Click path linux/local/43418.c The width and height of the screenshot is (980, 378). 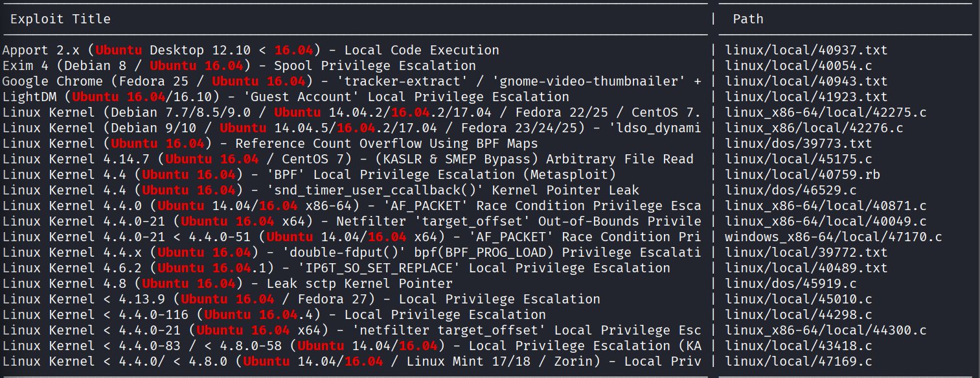coord(799,346)
